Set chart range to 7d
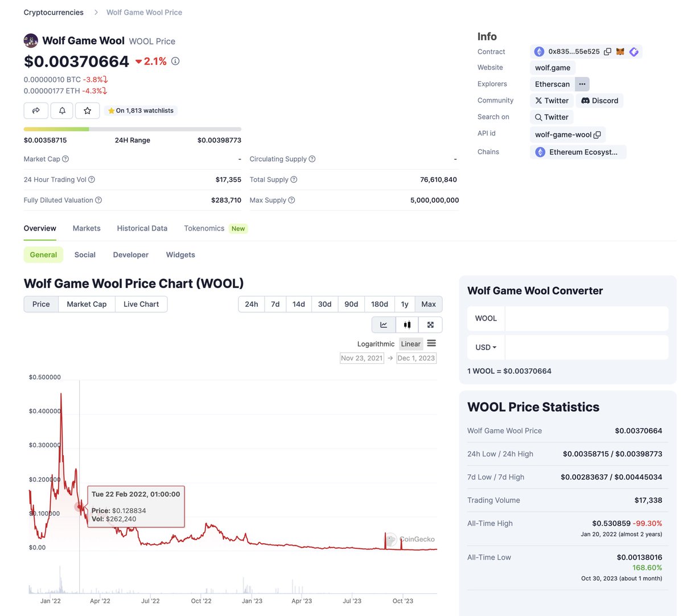 275,304
